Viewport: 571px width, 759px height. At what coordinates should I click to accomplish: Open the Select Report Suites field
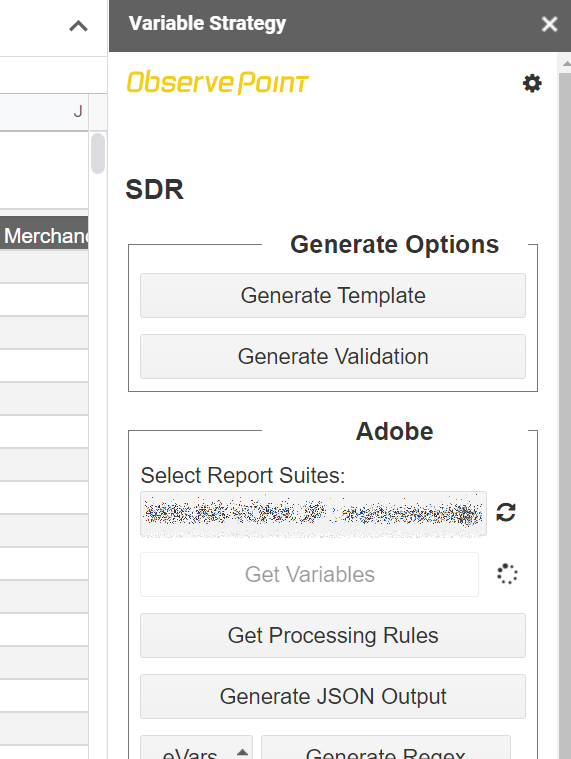(313, 514)
